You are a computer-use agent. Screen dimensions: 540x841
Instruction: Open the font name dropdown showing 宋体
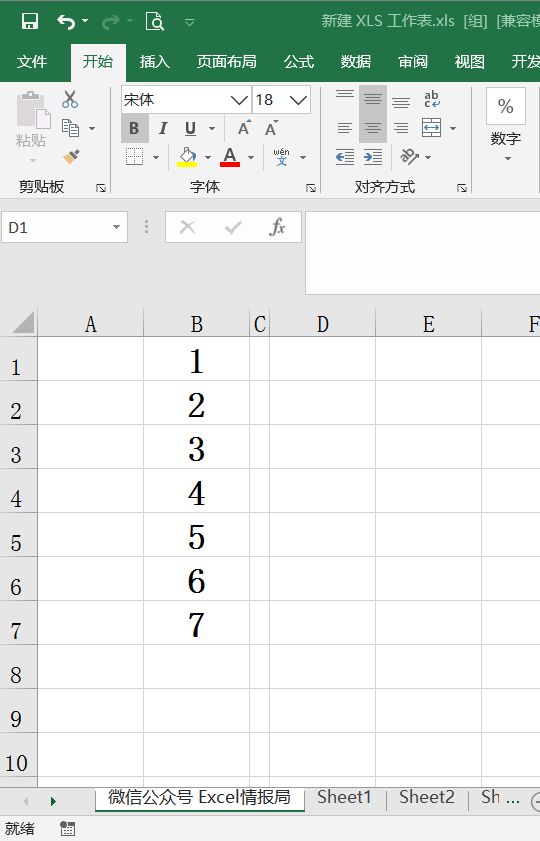[239, 100]
